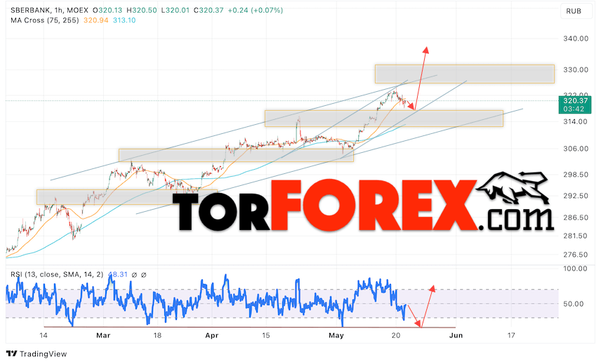The width and height of the screenshot is (601, 364).
Task: Click the bull logo icon
Action: pyautogui.click(x=514, y=188)
